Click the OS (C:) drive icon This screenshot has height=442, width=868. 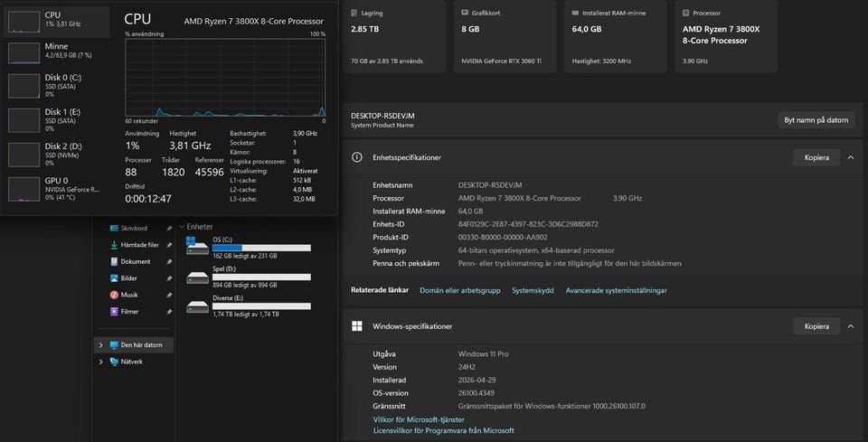tap(198, 246)
